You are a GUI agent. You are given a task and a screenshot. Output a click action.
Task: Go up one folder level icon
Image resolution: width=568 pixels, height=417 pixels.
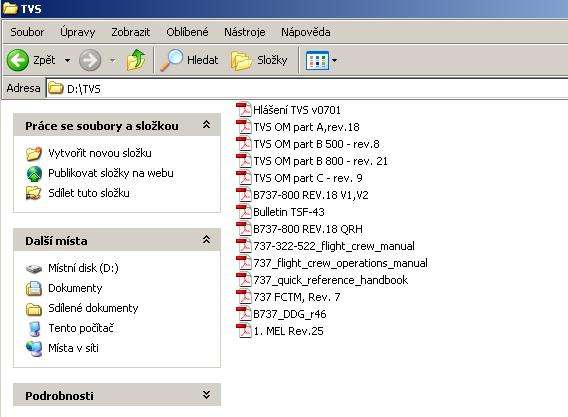(x=136, y=60)
